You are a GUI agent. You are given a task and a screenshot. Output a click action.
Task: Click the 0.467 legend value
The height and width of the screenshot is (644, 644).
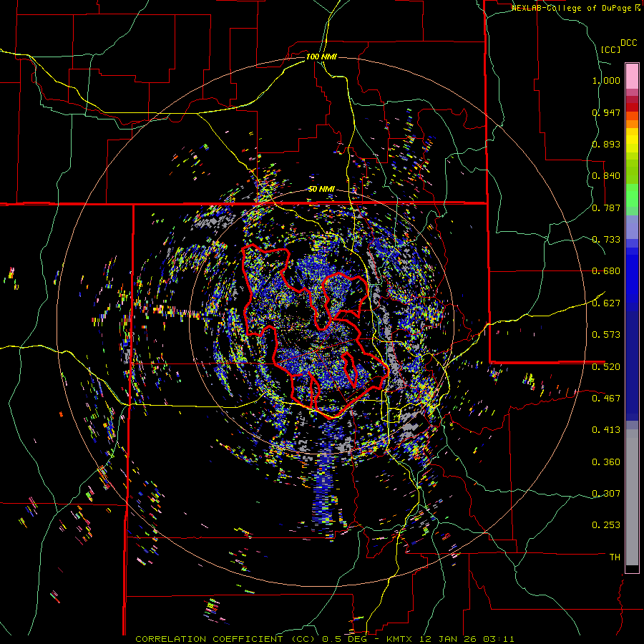[x=606, y=399]
